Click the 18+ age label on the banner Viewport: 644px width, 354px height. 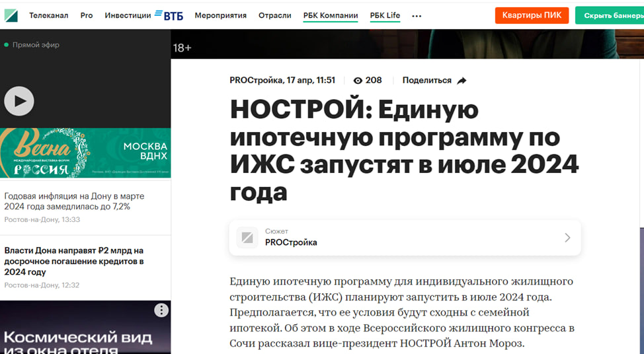pyautogui.click(x=182, y=48)
